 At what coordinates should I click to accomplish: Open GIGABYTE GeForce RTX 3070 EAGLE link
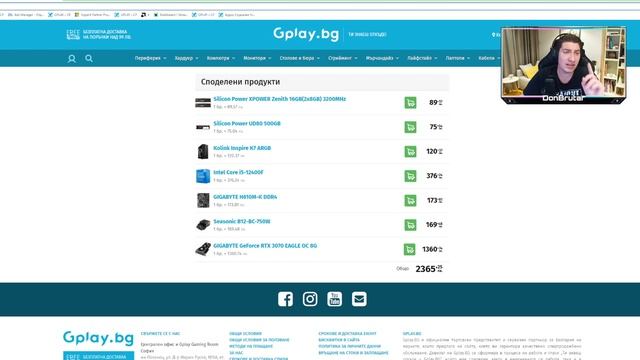click(x=265, y=246)
